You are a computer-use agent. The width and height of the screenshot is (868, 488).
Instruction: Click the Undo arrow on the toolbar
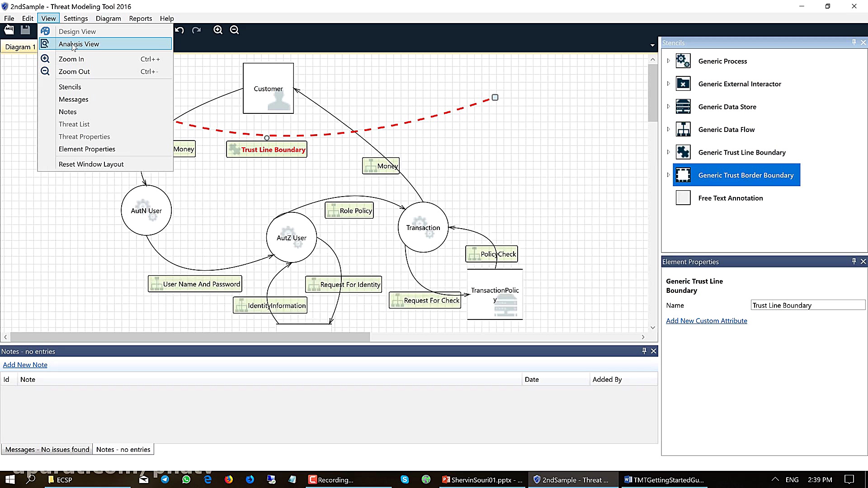point(179,30)
